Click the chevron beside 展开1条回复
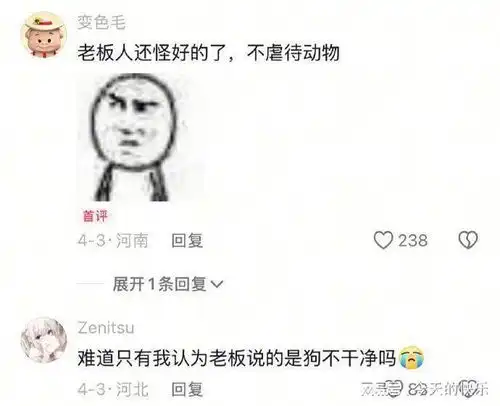This screenshot has height=406, width=500. pos(217,285)
